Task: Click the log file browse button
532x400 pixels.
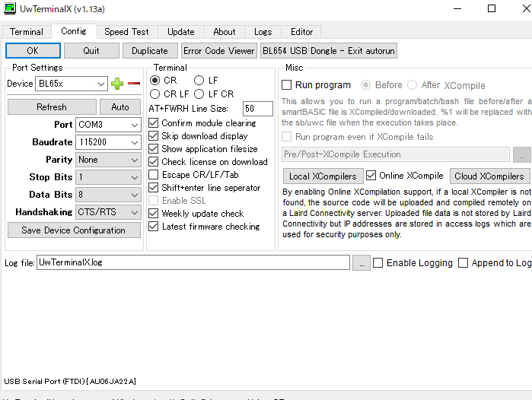Action: pyautogui.click(x=362, y=262)
